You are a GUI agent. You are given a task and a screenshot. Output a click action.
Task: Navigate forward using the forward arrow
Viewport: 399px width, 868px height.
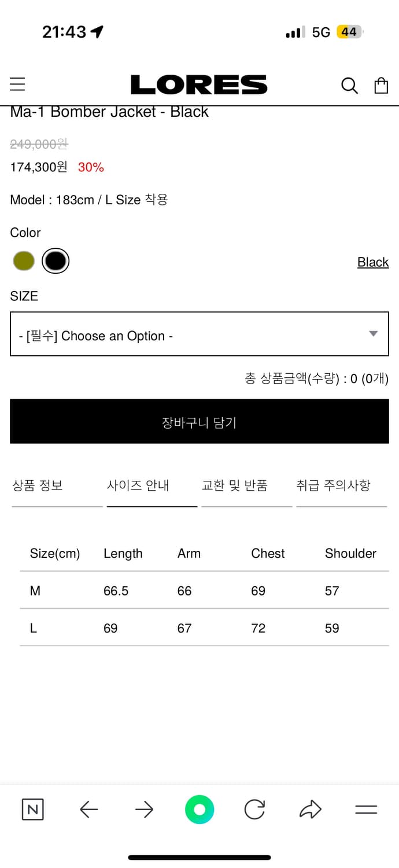143,810
